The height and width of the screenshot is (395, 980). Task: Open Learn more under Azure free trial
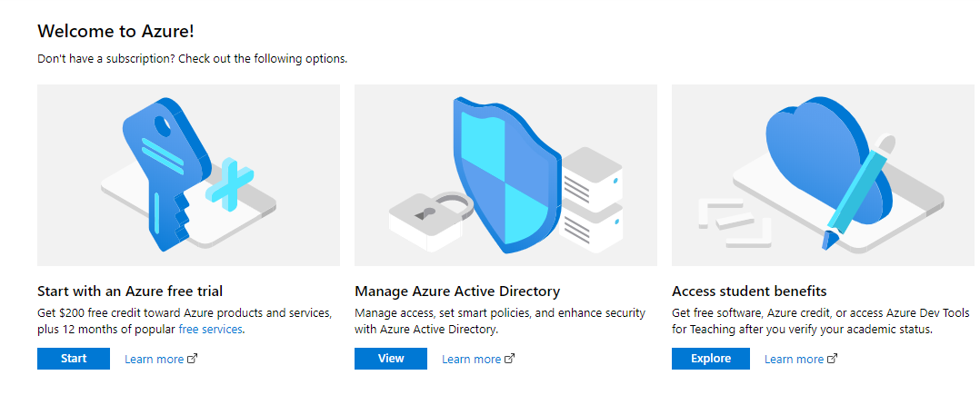[154, 359]
